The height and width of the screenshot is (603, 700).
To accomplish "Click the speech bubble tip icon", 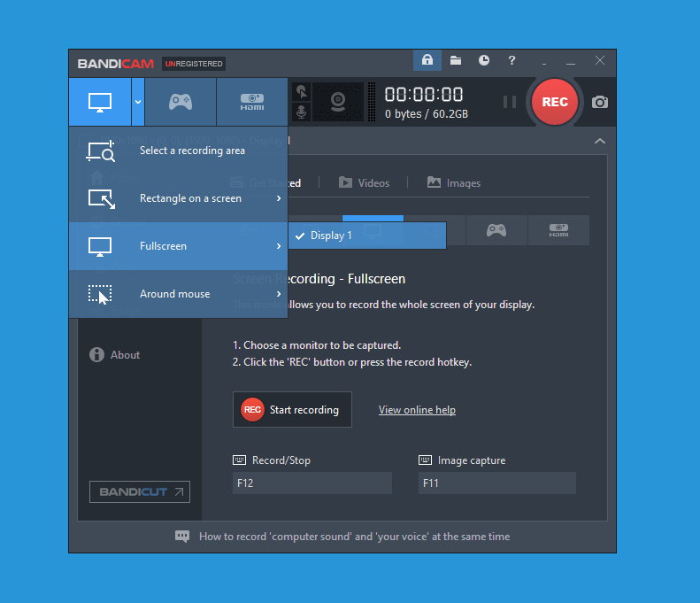I will 182,537.
